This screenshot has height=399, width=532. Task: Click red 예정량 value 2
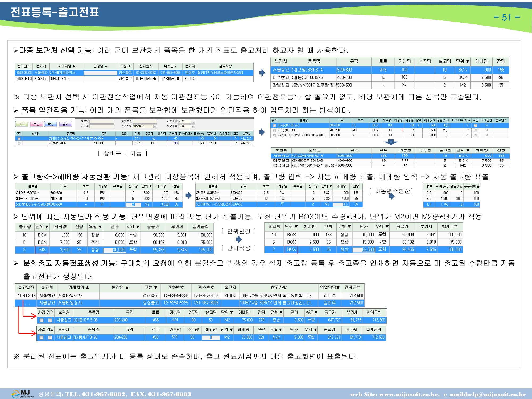tap(402, 130)
